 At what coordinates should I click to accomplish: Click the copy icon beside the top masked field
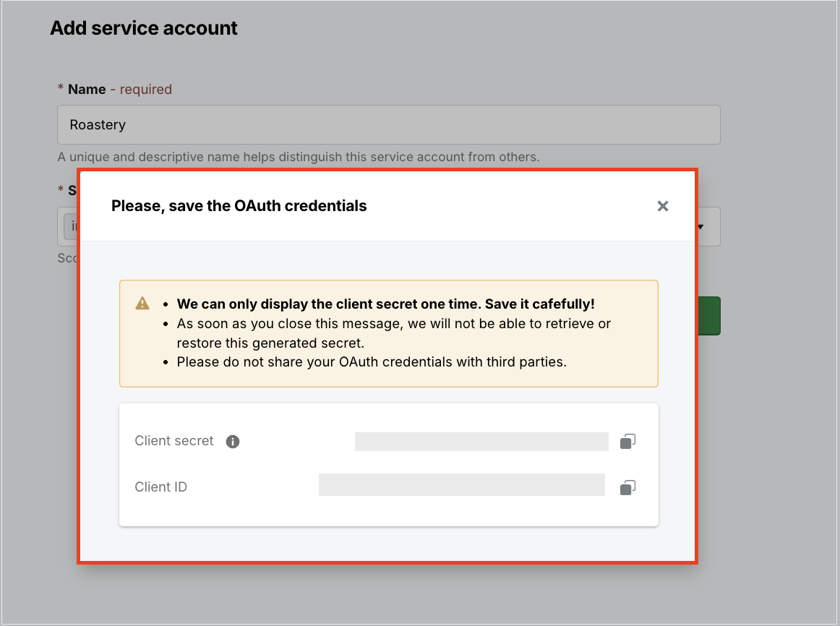[627, 442]
